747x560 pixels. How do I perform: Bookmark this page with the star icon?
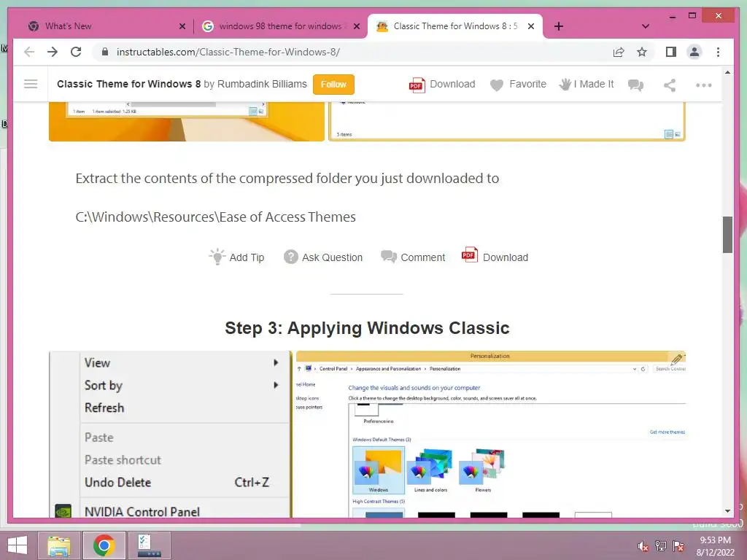click(x=642, y=52)
